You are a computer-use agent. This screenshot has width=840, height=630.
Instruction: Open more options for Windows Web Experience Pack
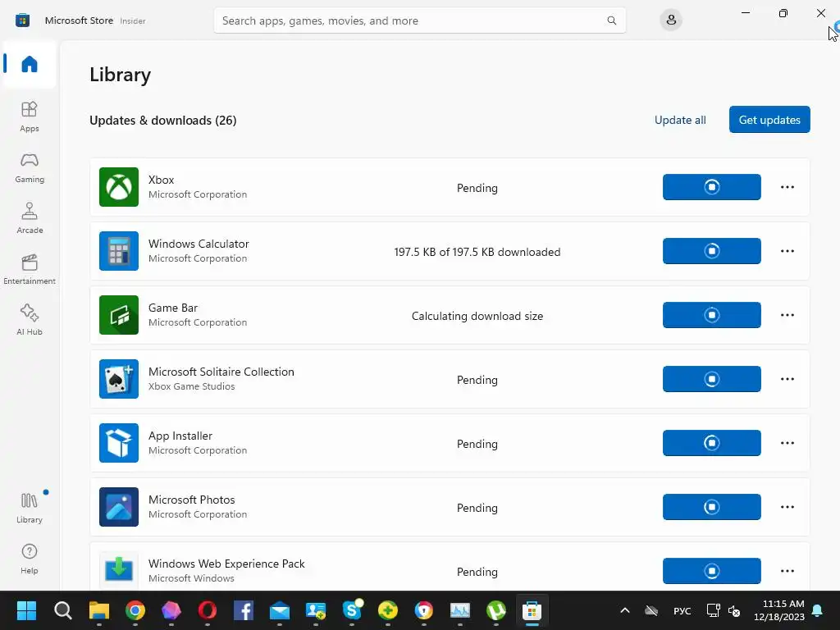[x=787, y=571]
